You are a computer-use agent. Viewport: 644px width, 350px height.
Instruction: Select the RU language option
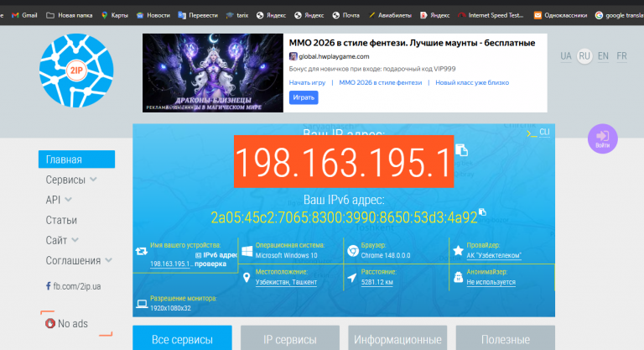pyautogui.click(x=584, y=56)
